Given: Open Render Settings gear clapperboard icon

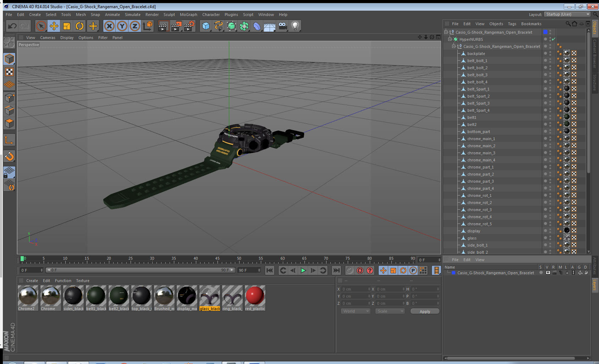Looking at the screenshot, I should (189, 26).
